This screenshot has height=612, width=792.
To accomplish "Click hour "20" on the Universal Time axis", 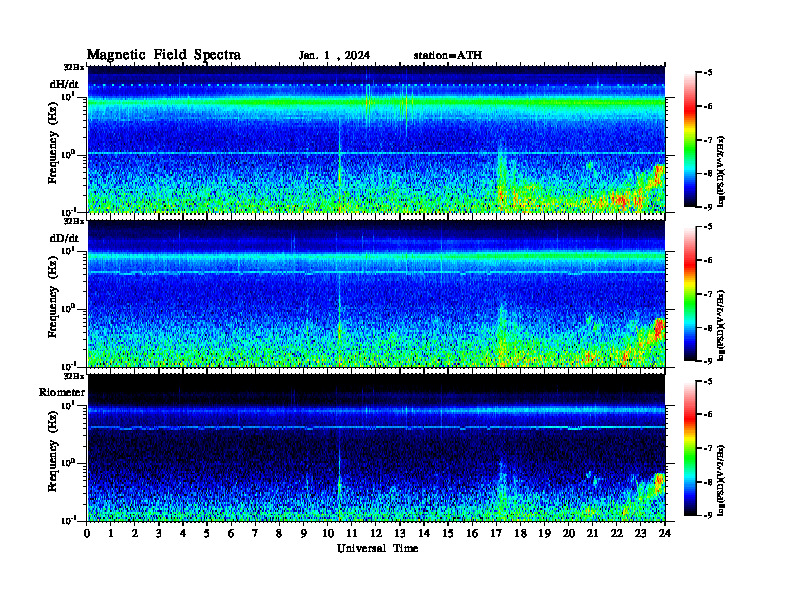I will tap(569, 533).
